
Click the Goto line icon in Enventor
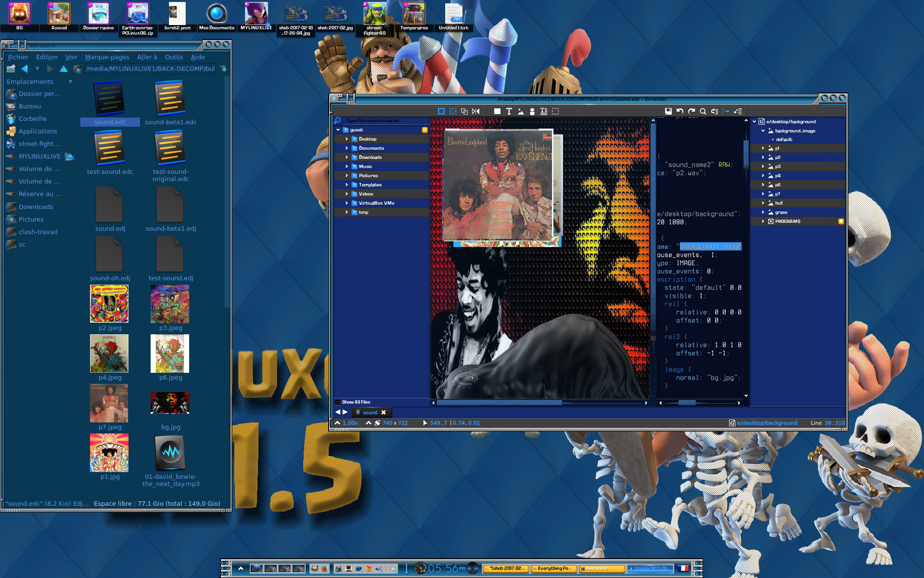(715, 111)
